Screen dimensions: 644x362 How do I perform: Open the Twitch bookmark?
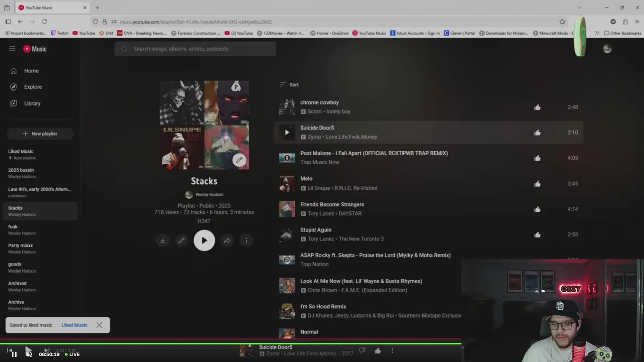point(59,33)
